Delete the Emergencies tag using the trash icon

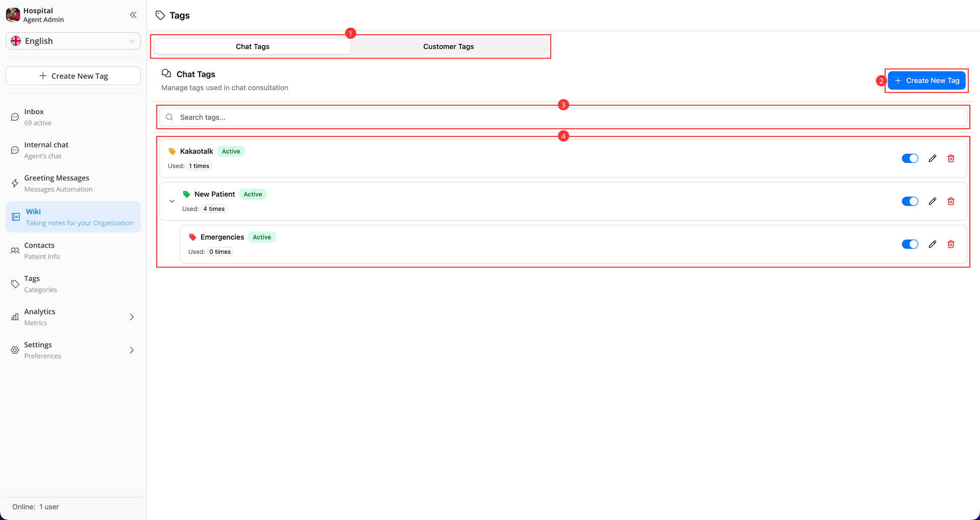951,244
